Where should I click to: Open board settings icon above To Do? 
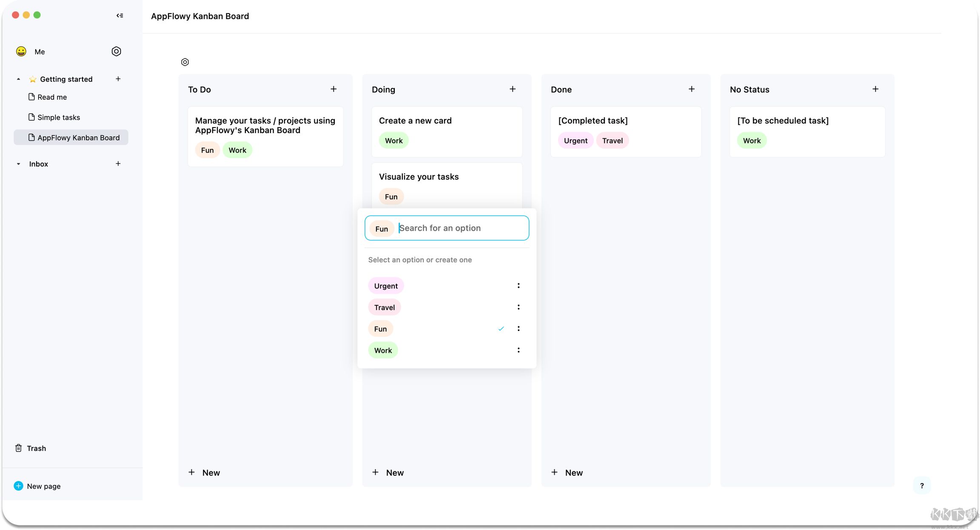(185, 62)
